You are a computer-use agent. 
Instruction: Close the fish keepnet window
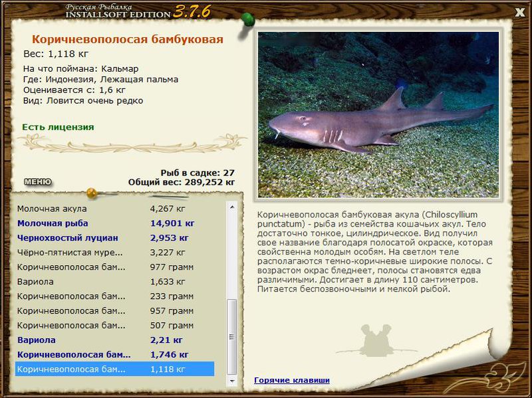click(x=519, y=13)
